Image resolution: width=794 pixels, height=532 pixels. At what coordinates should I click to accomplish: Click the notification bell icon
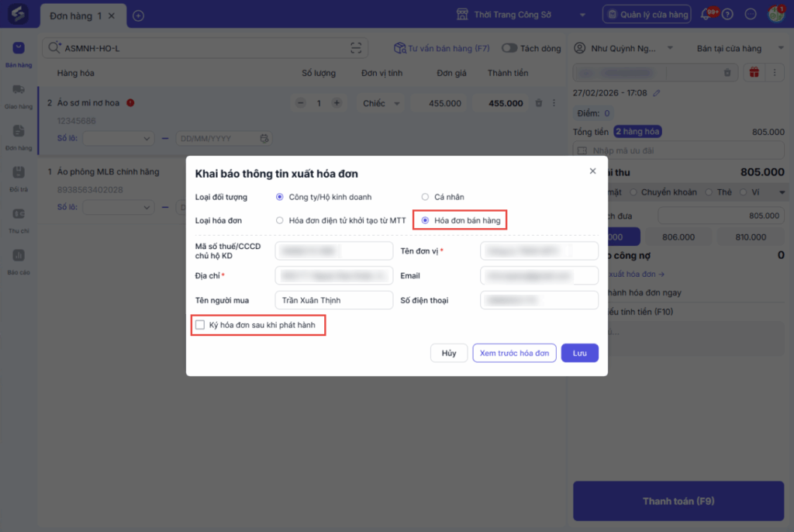[706, 14]
